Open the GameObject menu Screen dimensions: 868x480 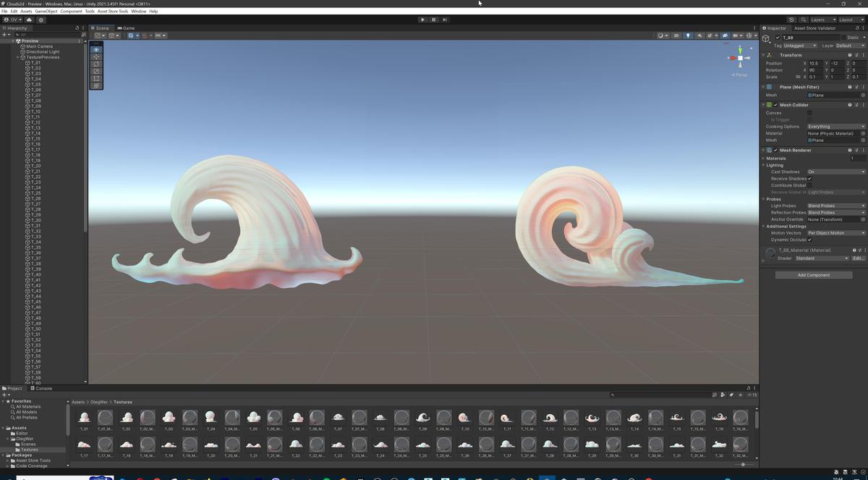[x=46, y=12]
